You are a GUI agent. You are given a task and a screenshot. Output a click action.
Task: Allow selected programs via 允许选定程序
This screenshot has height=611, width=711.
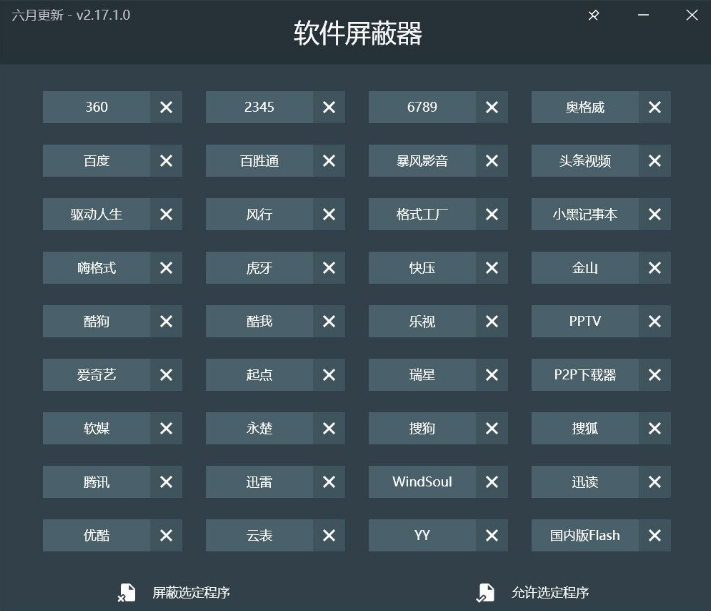point(550,593)
